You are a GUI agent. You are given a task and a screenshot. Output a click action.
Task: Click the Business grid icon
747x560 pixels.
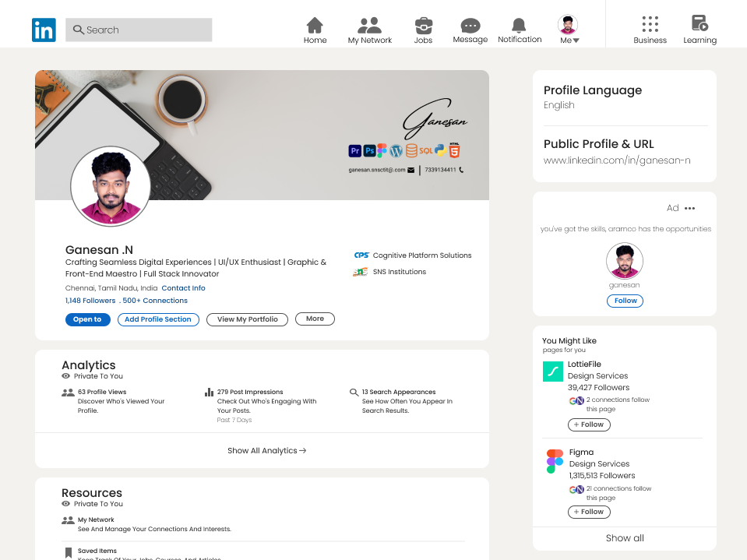tap(650, 24)
